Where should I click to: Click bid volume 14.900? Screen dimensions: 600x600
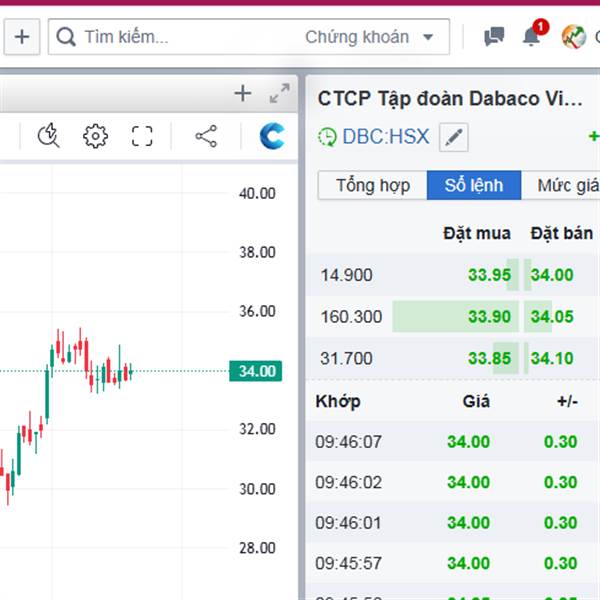(x=346, y=275)
